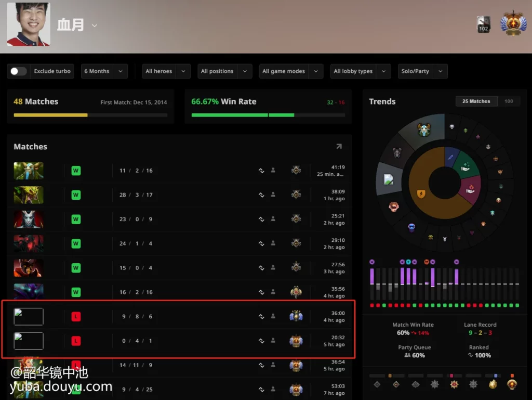Open the Solo/Party filter dropdown
The width and height of the screenshot is (532, 400).
tap(423, 71)
